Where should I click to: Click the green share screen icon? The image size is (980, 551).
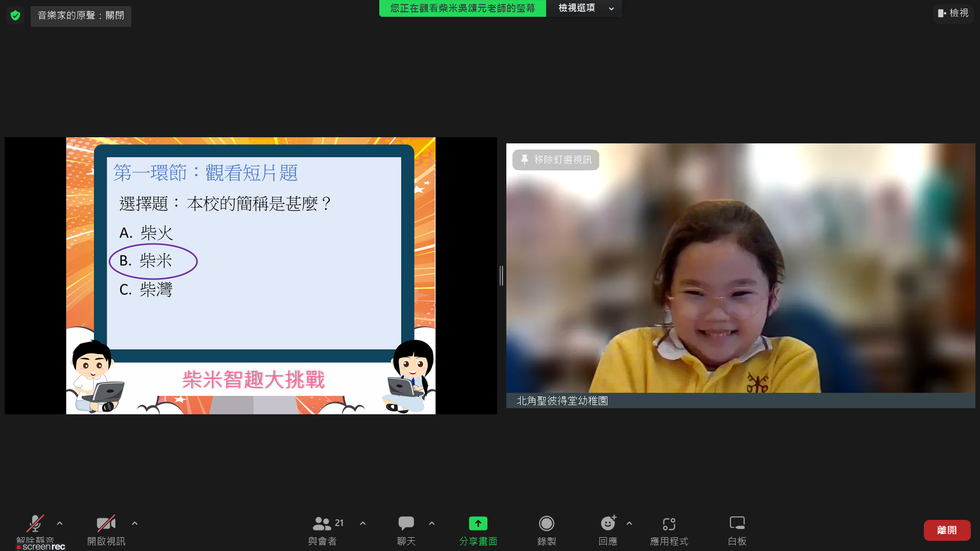point(478,523)
